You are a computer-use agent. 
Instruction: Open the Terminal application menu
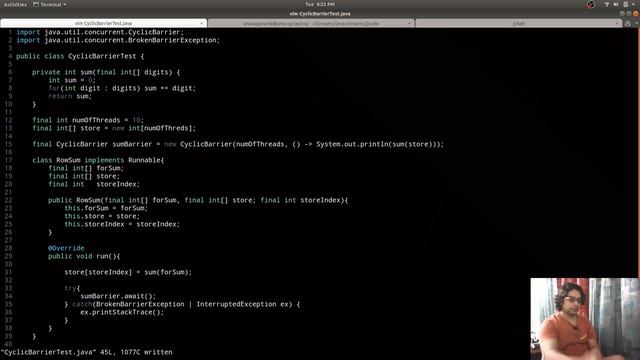(x=50, y=4)
